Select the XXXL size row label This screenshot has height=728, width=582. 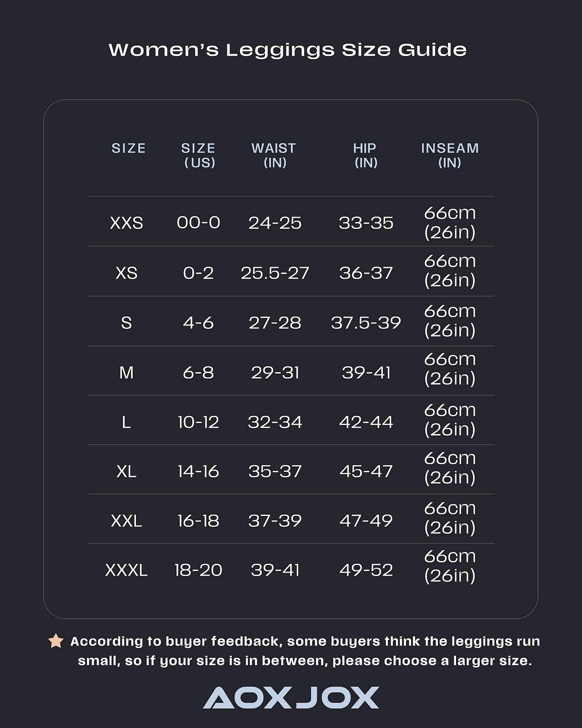[126, 570]
